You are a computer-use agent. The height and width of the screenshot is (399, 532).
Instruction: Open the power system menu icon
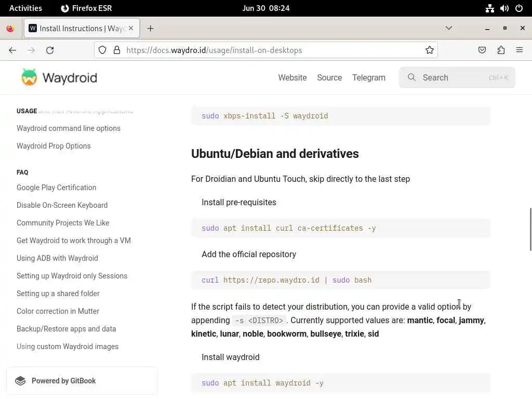(519, 8)
